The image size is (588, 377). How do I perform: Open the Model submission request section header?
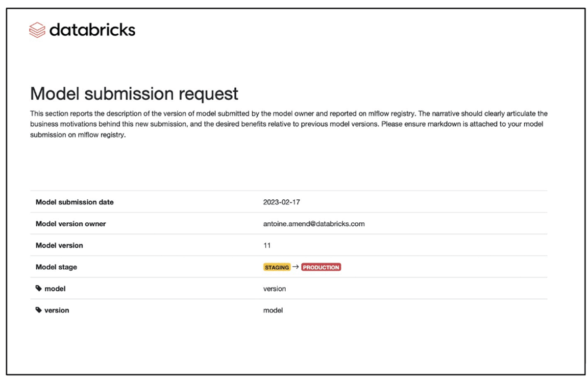click(134, 93)
